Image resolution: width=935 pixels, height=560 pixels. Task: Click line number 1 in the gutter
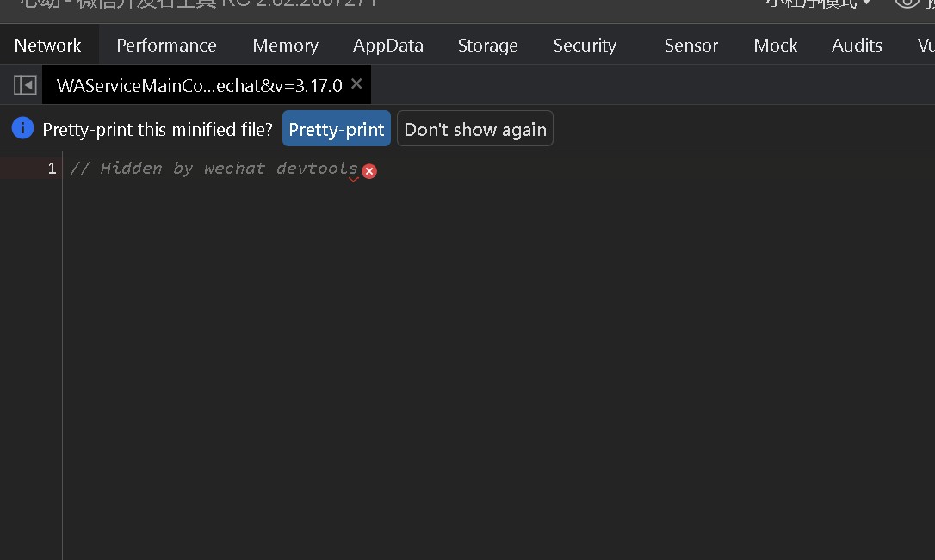[52, 169]
